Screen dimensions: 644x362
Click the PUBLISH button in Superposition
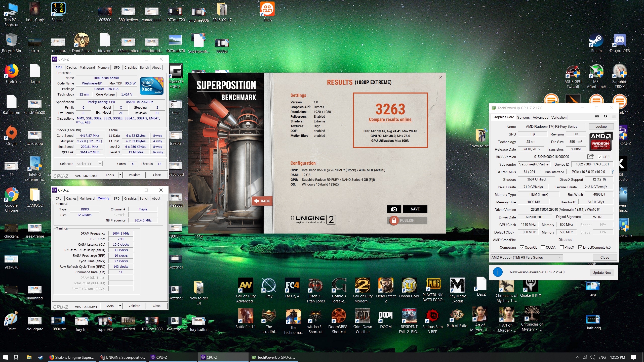[407, 220]
